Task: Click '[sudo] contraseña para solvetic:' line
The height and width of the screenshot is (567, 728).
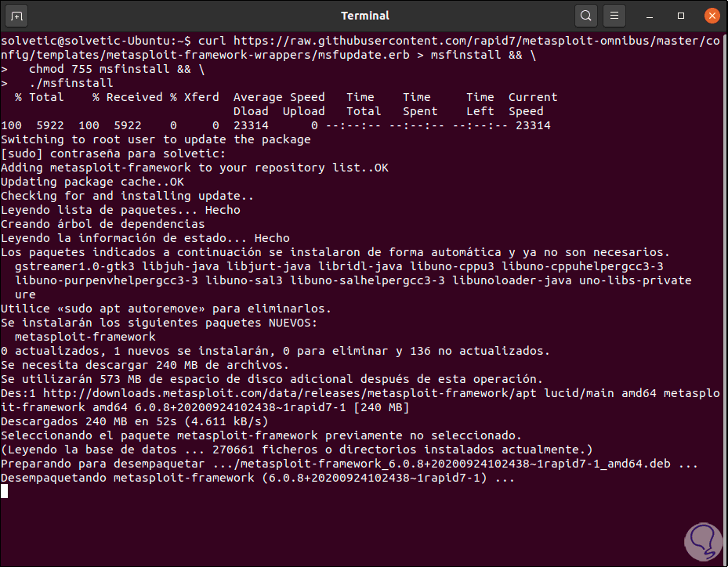Action: 114,153
